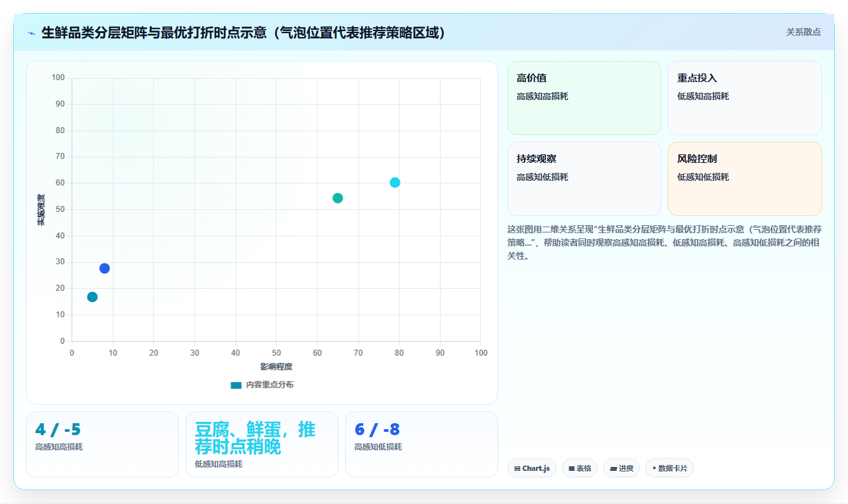Click the 数据卡片 chip sparkle icon

[x=654, y=468]
